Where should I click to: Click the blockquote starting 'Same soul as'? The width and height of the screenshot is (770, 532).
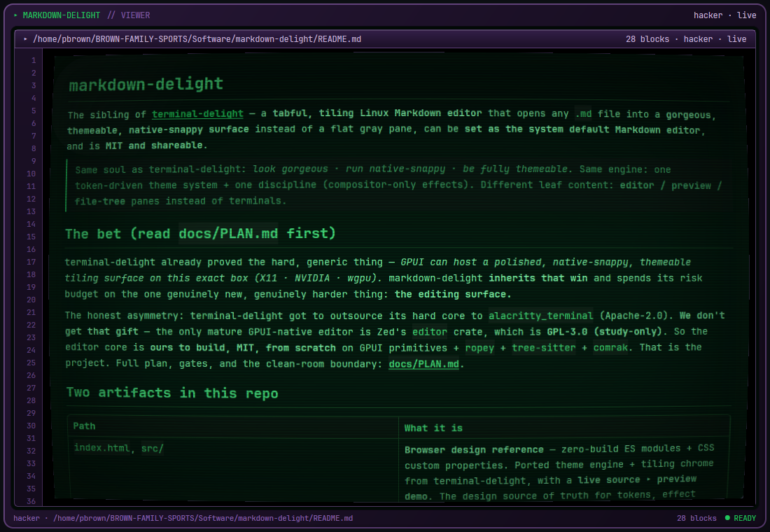tap(398, 185)
